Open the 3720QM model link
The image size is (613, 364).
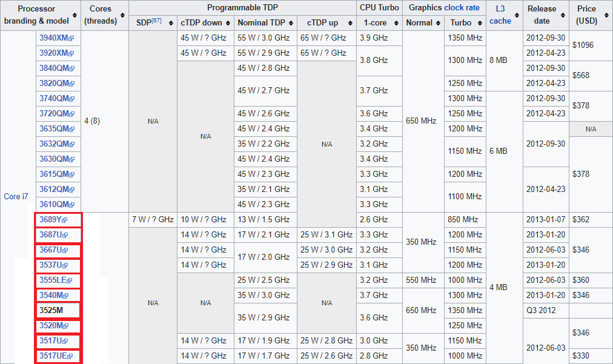(57, 113)
